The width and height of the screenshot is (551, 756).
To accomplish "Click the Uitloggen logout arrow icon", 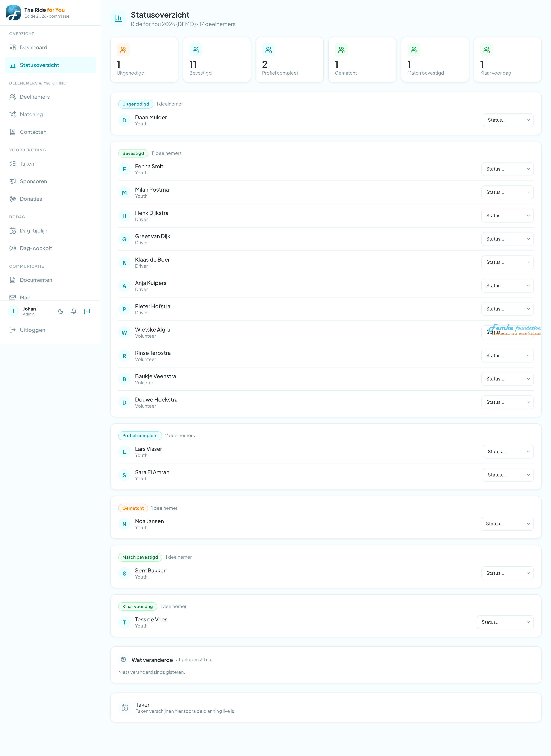I will click(x=13, y=330).
